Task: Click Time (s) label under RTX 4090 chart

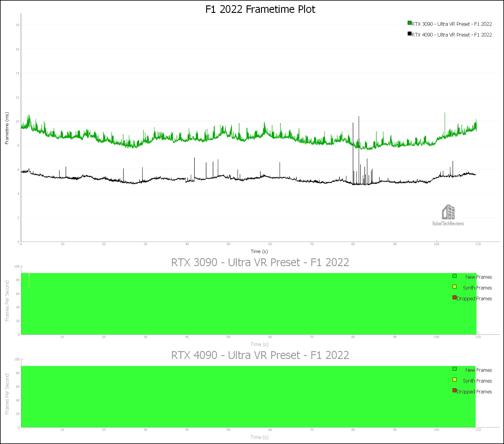Action: click(259, 437)
